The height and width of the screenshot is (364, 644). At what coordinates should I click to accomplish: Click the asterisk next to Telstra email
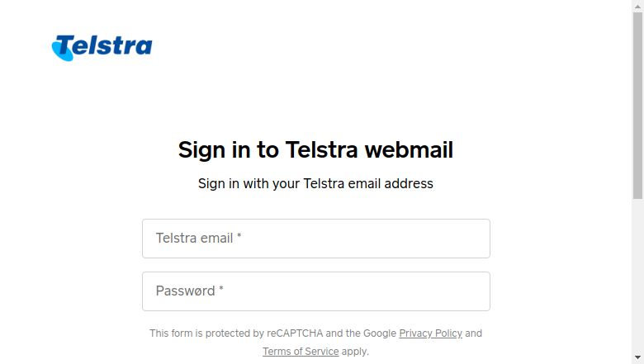click(x=239, y=236)
